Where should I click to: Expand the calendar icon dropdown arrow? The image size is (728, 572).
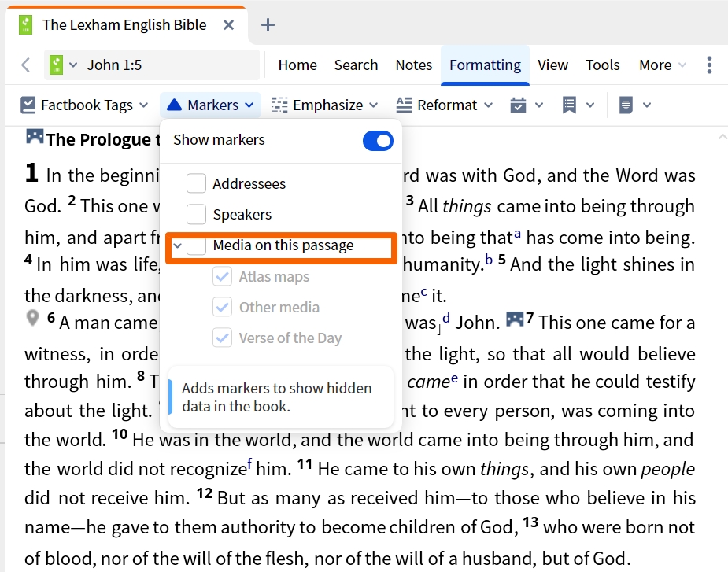pyautogui.click(x=539, y=105)
